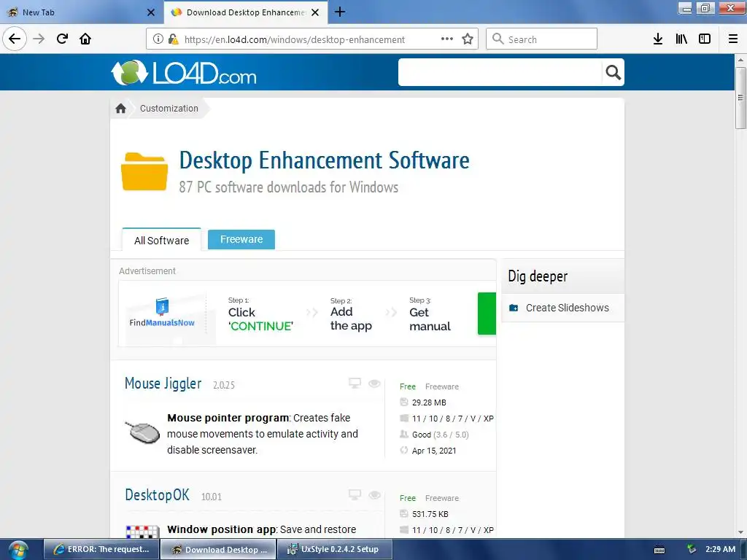Click the browser forward arrow
Screen dimensions: 747x560
point(39,39)
